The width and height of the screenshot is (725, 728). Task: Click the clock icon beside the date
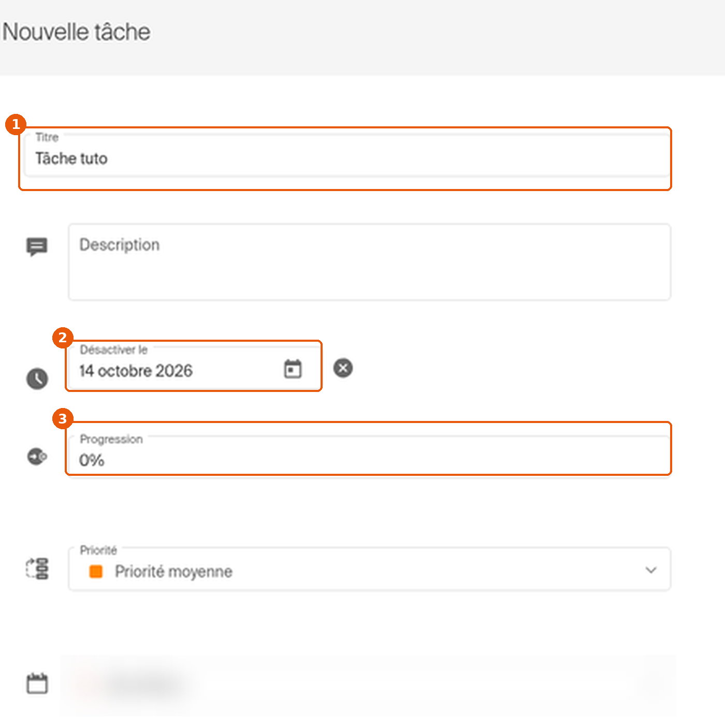[x=37, y=378]
